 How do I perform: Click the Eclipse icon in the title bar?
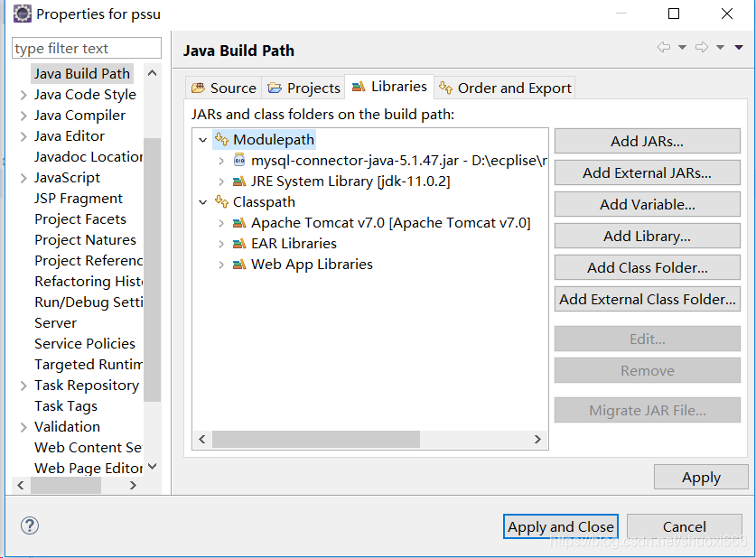(x=22, y=14)
